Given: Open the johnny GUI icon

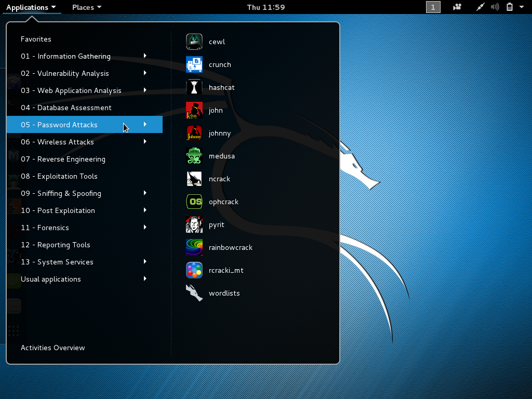Looking at the screenshot, I should tap(194, 133).
